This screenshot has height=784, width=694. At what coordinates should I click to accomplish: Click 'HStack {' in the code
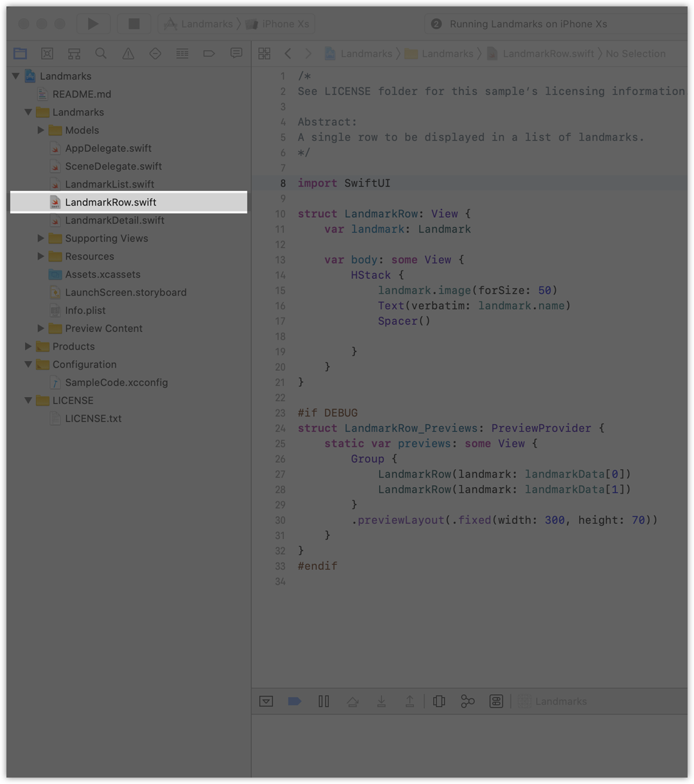[x=377, y=275]
